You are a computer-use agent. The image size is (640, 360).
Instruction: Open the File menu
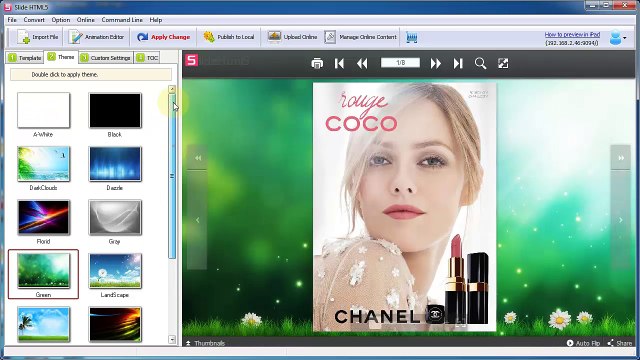12,20
